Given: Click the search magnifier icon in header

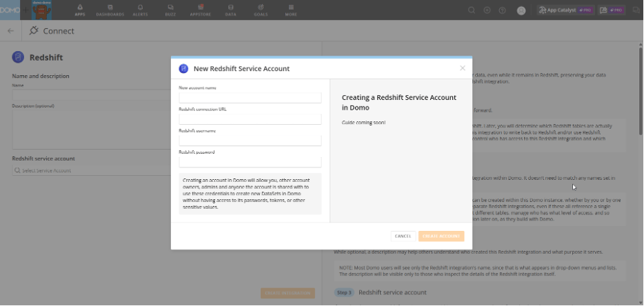Looking at the screenshot, I should coord(472,10).
